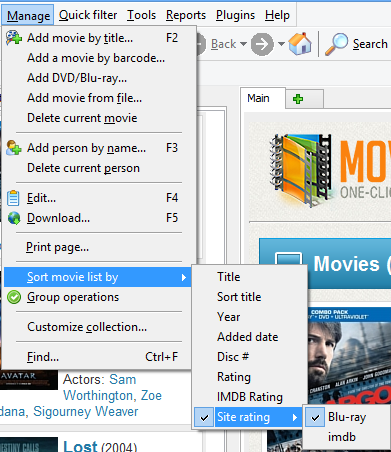Click the Search magnifier icon
This screenshot has width=391, height=452.
336,44
